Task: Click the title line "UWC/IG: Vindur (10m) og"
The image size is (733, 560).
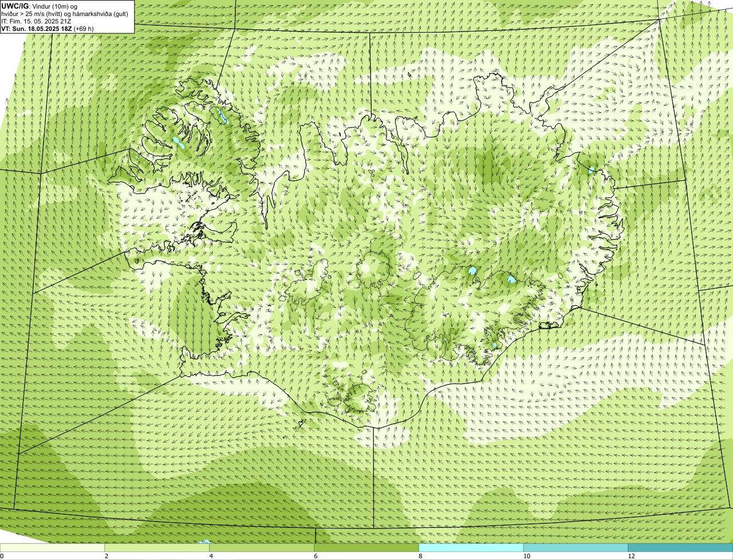Action: [38, 6]
